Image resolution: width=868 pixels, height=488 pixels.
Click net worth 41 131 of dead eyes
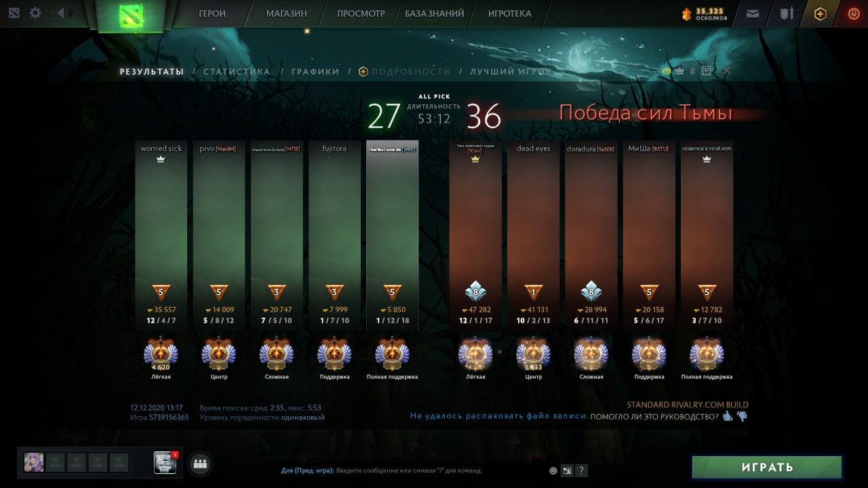(x=534, y=310)
